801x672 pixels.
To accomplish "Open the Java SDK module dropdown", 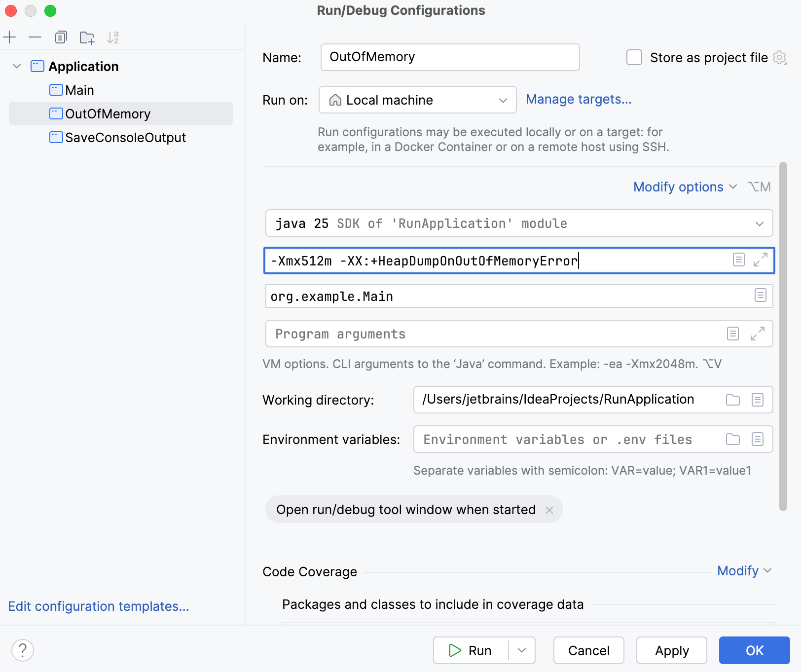I will [x=518, y=224].
